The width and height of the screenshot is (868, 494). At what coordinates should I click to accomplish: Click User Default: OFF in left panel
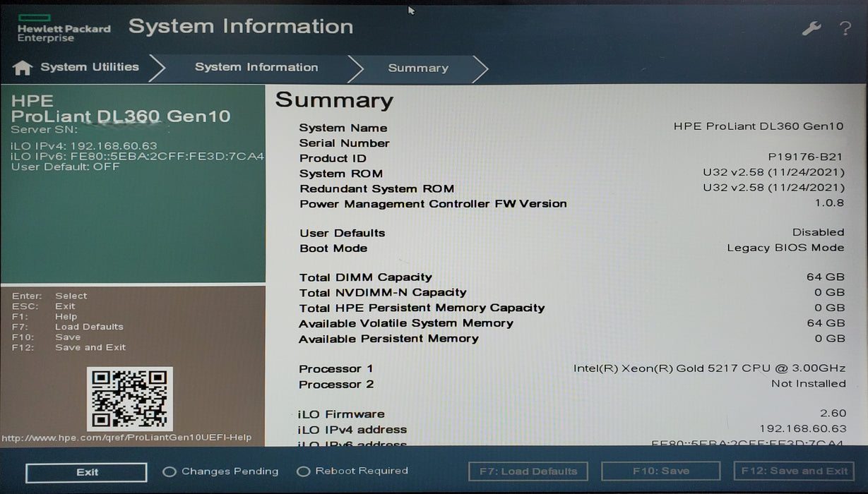[65, 167]
